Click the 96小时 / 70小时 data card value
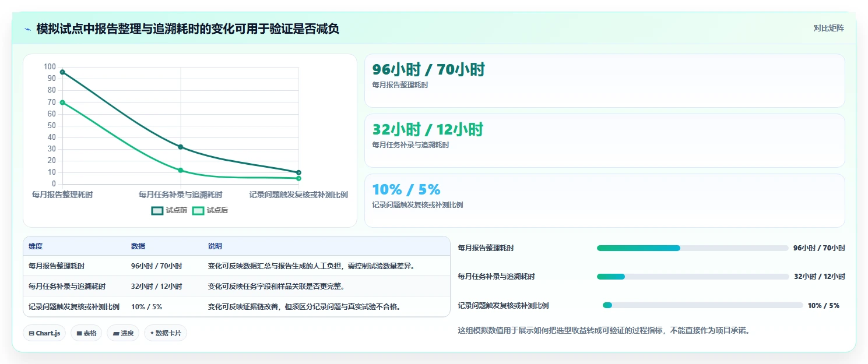Image resolution: width=868 pixels, height=364 pixels. pos(428,70)
